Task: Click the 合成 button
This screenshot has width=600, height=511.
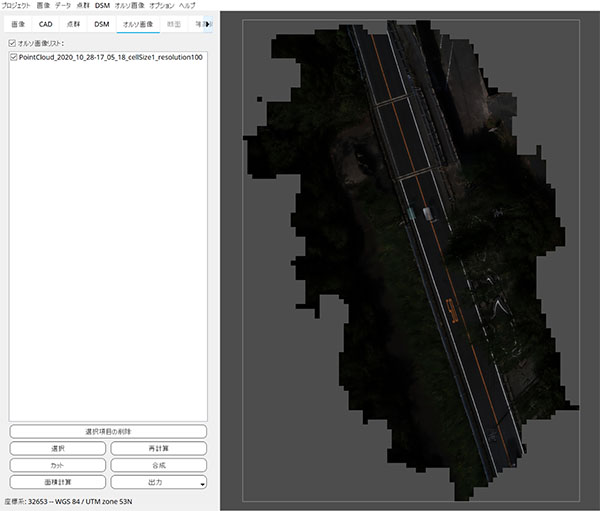Action: [x=158, y=465]
